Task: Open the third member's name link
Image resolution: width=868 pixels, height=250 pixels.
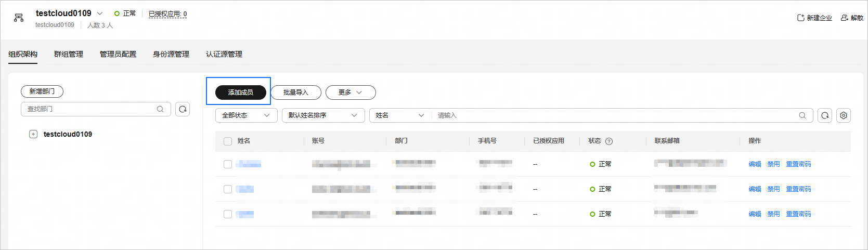Action: point(245,214)
